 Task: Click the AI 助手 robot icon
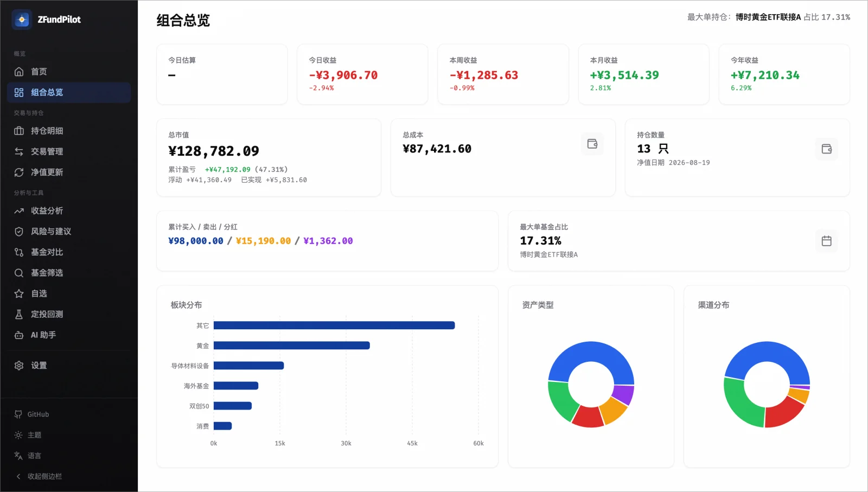[x=19, y=335]
